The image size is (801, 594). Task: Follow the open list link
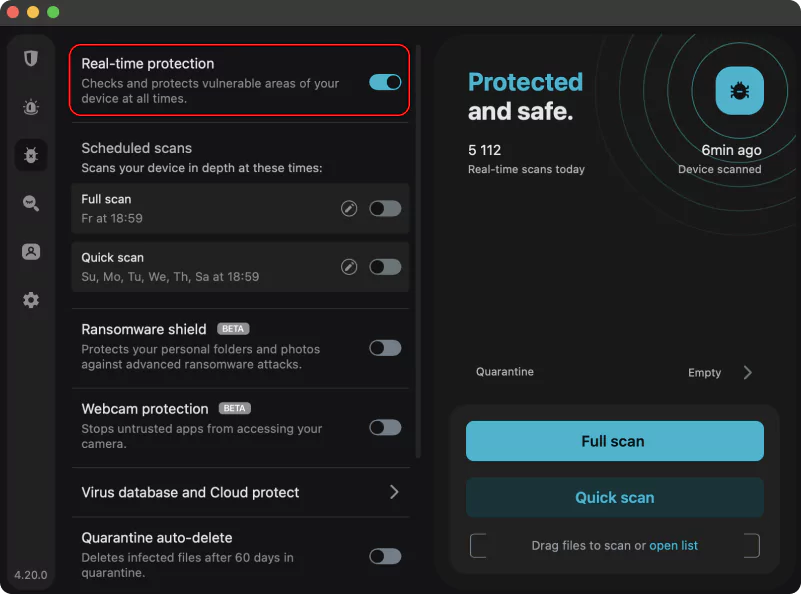pos(673,545)
